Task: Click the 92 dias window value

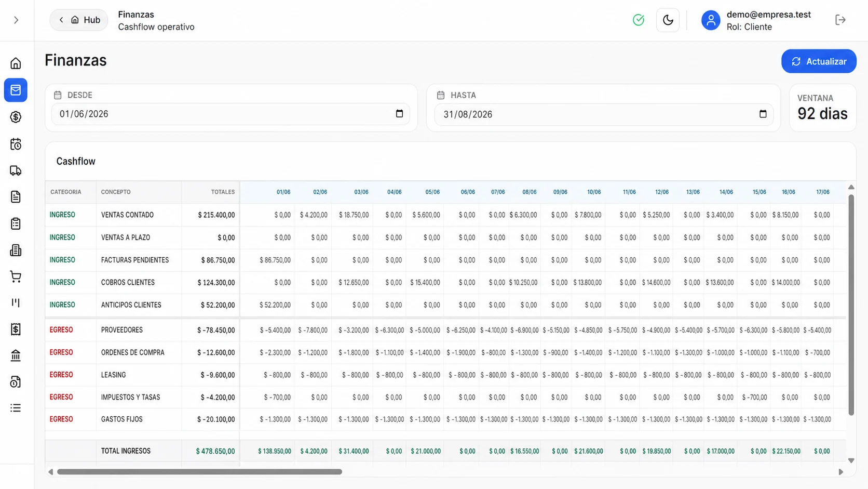Action: 822,114
